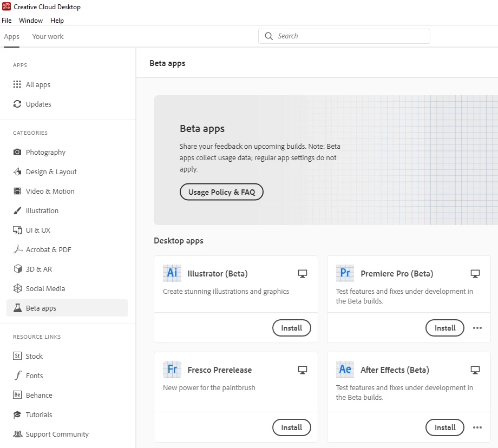
Task: Click the Illustration brush icon
Action: tap(17, 210)
